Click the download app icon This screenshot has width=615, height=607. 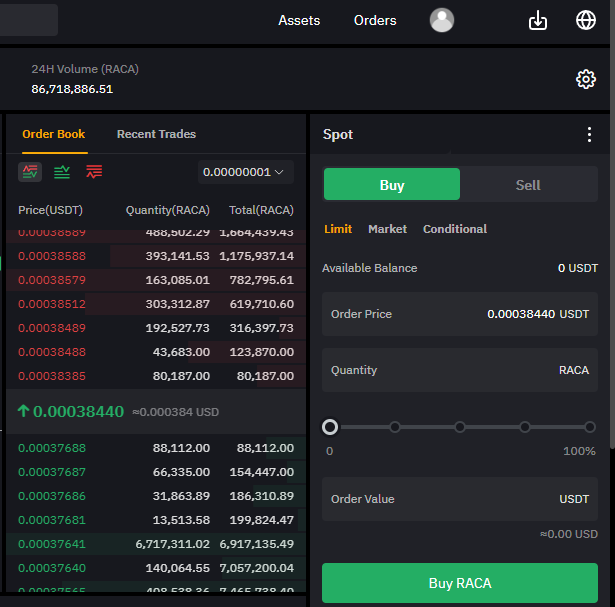pyautogui.click(x=537, y=20)
